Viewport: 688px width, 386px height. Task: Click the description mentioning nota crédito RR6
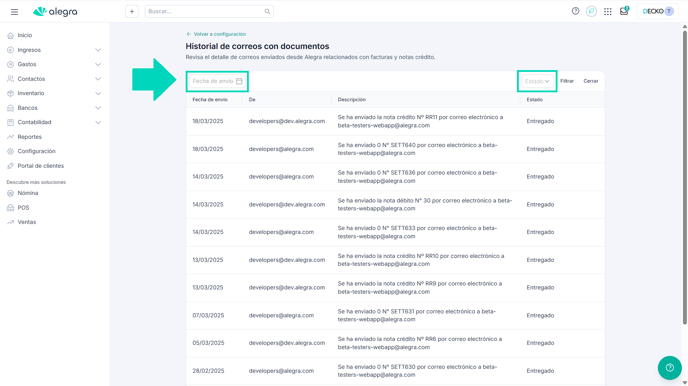click(420, 343)
